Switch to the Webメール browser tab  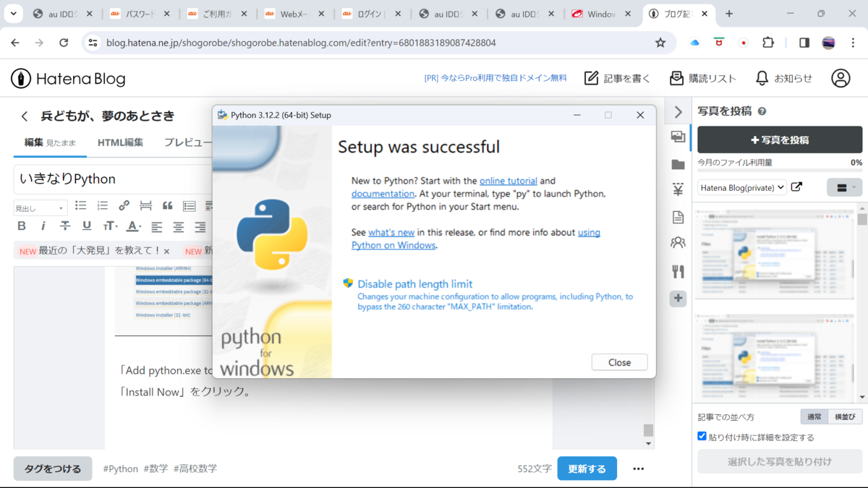[x=293, y=14]
